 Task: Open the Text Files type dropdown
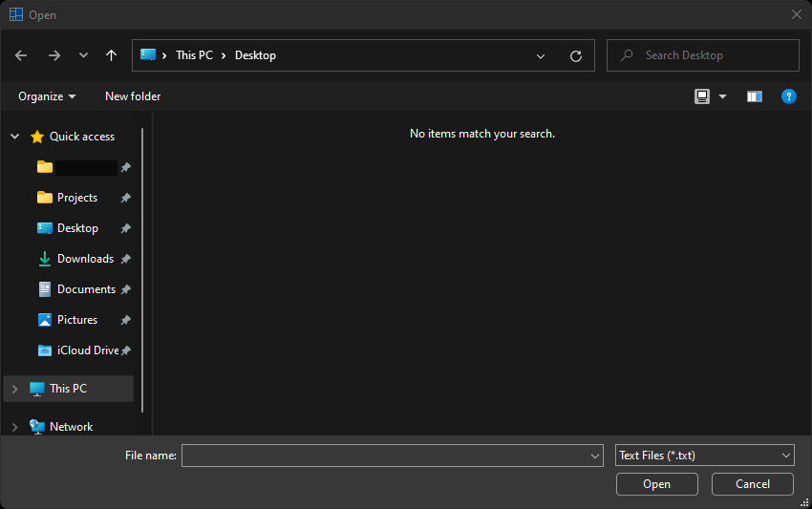(x=704, y=456)
